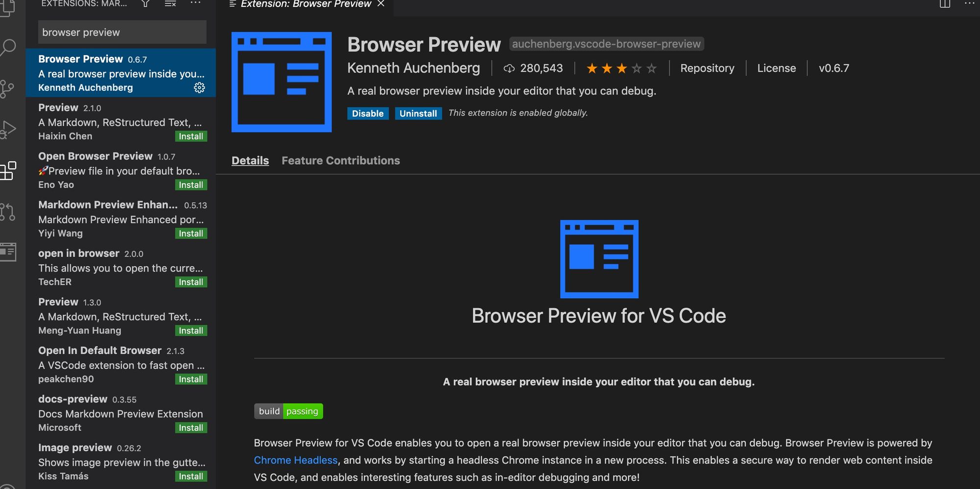Click the Kenneth Auchenberg publisher name in header

[414, 68]
